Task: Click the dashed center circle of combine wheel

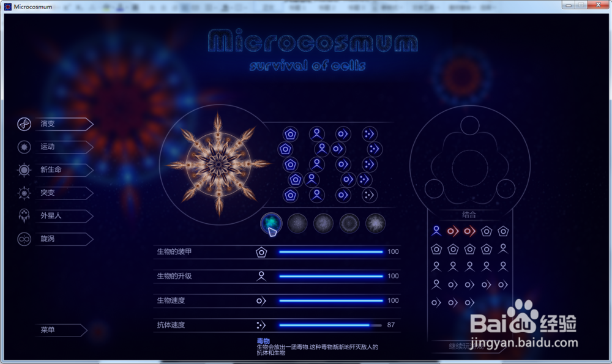Action: click(x=470, y=168)
